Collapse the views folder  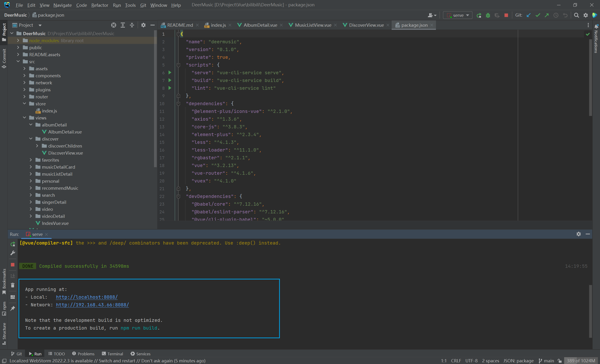coord(24,118)
